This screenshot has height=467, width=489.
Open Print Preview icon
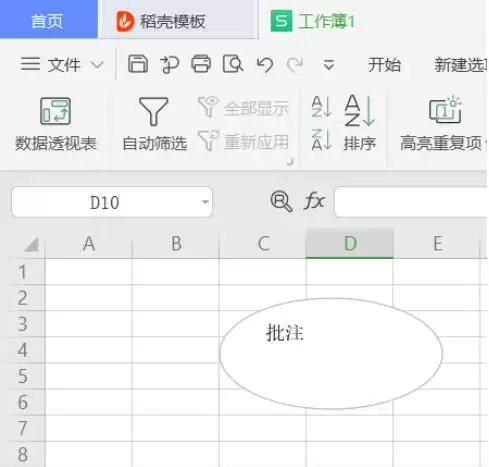coord(232,64)
